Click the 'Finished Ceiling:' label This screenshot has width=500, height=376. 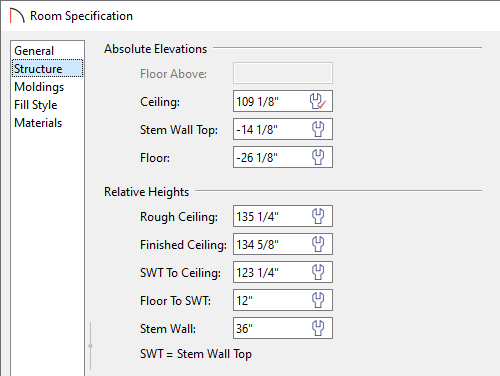pos(183,245)
